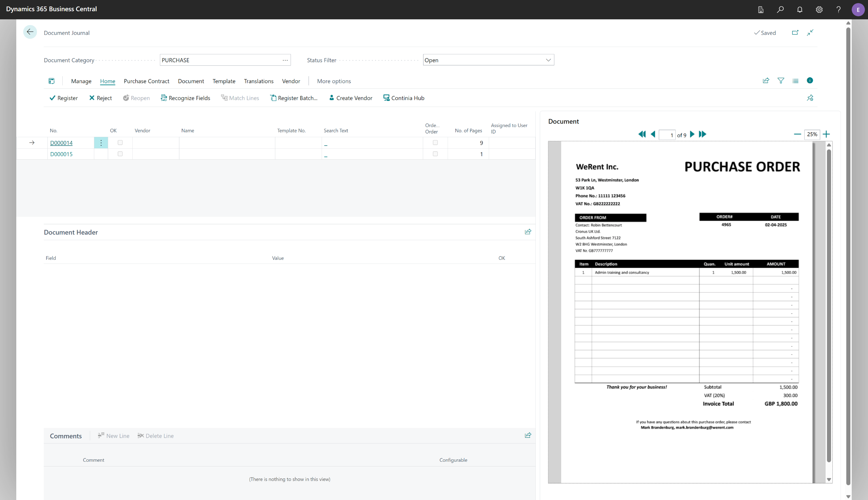Switch list layout with the lines icon
This screenshot has width=868, height=500.
pos(795,81)
